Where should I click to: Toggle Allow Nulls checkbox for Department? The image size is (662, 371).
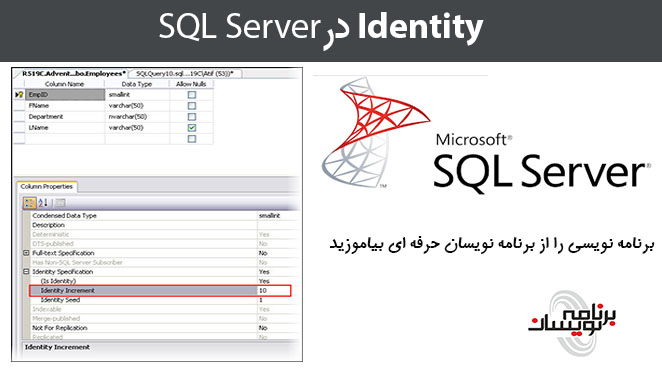pos(192,116)
